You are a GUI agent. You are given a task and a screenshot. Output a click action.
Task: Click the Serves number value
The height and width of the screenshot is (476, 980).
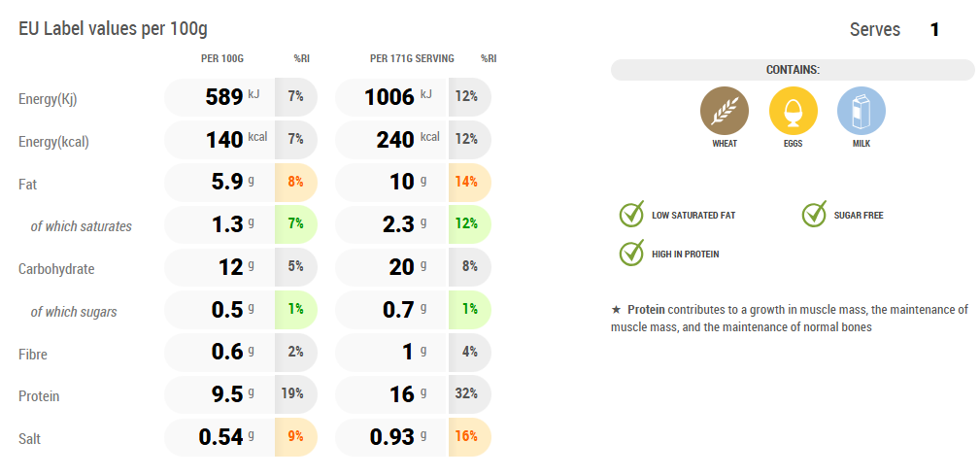(x=934, y=30)
